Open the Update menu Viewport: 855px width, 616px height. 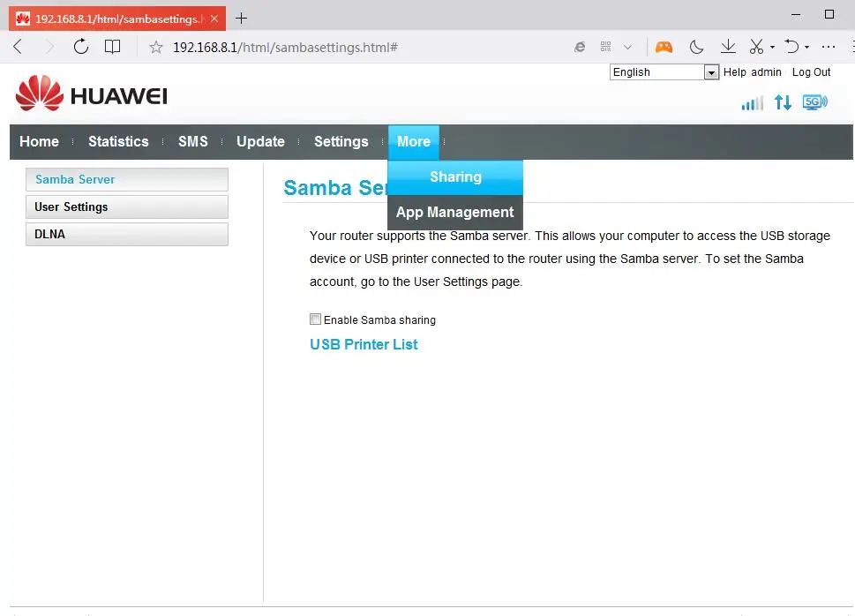point(260,141)
